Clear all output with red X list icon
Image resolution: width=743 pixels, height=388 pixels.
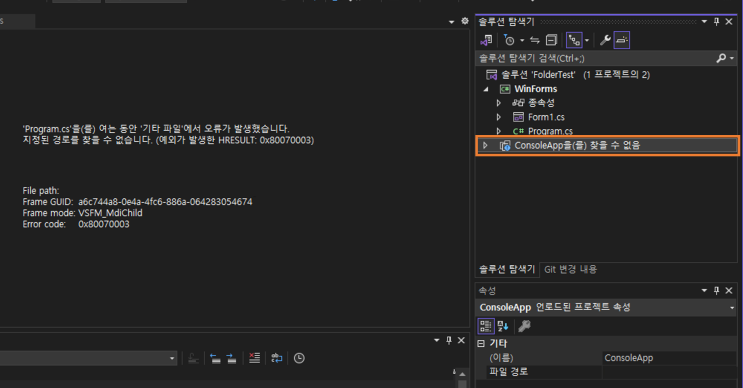[x=254, y=358]
